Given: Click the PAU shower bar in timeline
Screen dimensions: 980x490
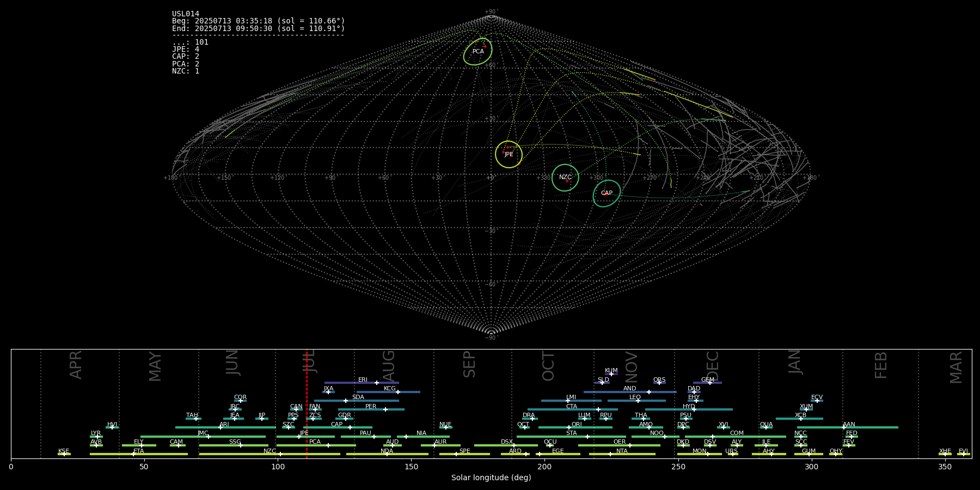Looking at the screenshot, I should pyautogui.click(x=365, y=436).
